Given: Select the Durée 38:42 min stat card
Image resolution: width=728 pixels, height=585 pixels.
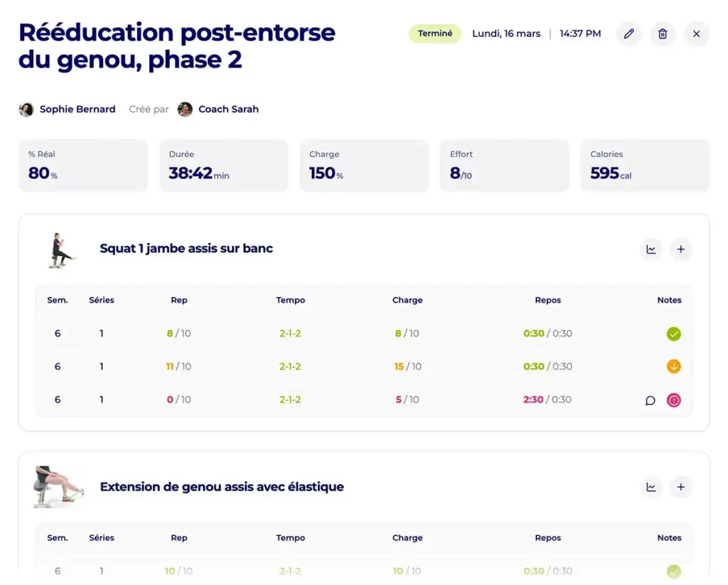Looking at the screenshot, I should [x=224, y=166].
